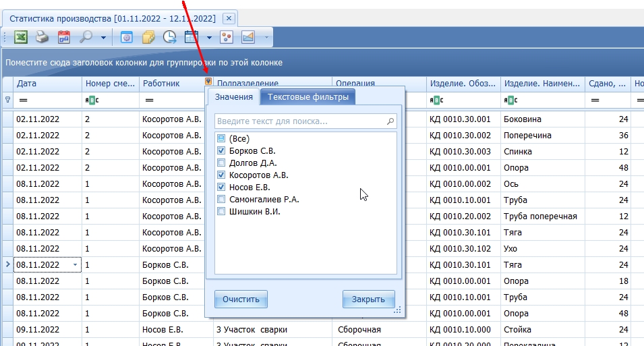The width and height of the screenshot is (644, 346).
Task: Expand the calendar table dropdown arrow
Action: pyautogui.click(x=209, y=38)
